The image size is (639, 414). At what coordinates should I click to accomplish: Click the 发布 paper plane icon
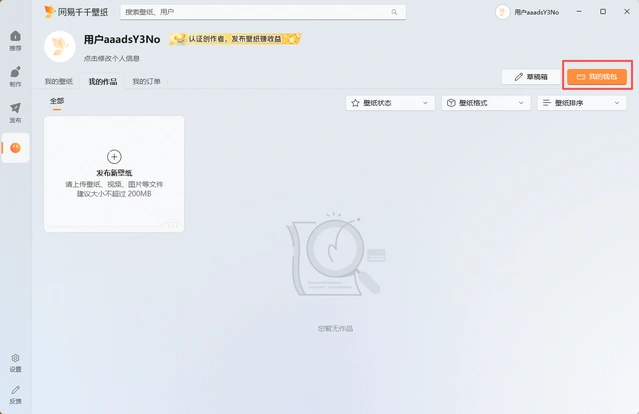pyautogui.click(x=15, y=112)
